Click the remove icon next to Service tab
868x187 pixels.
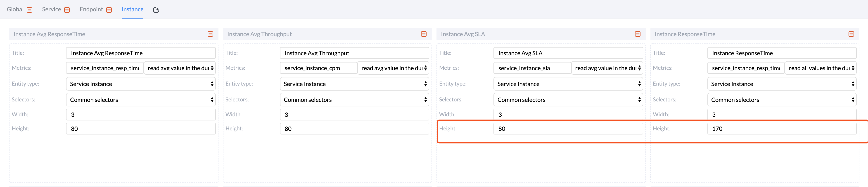click(67, 10)
